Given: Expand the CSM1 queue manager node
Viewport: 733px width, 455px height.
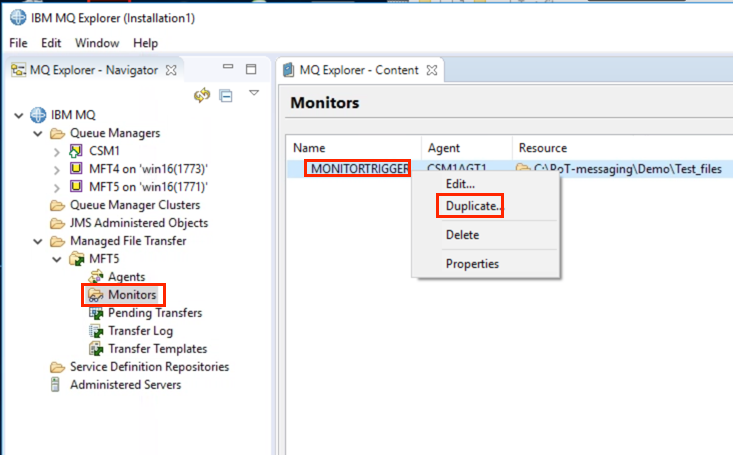Looking at the screenshot, I should [x=57, y=152].
